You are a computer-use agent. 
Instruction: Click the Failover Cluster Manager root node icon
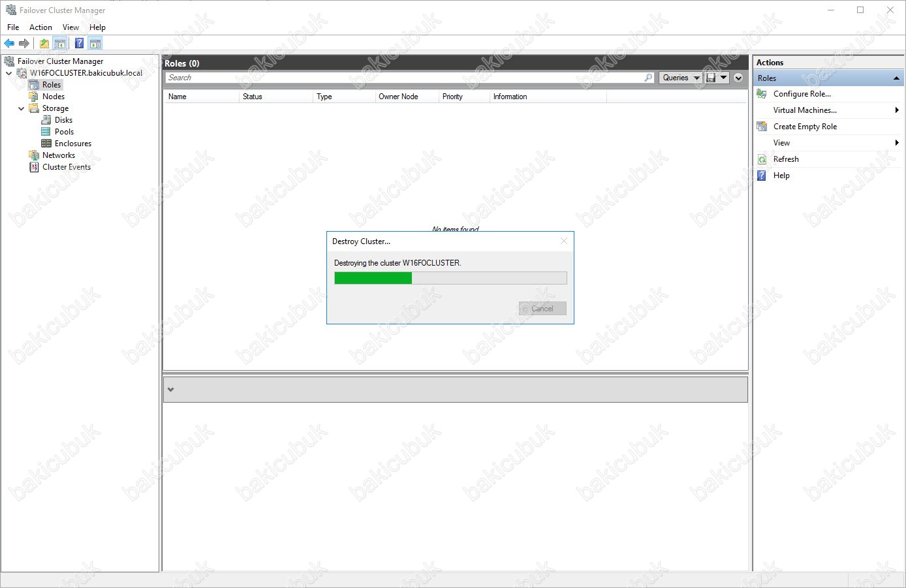(9, 61)
